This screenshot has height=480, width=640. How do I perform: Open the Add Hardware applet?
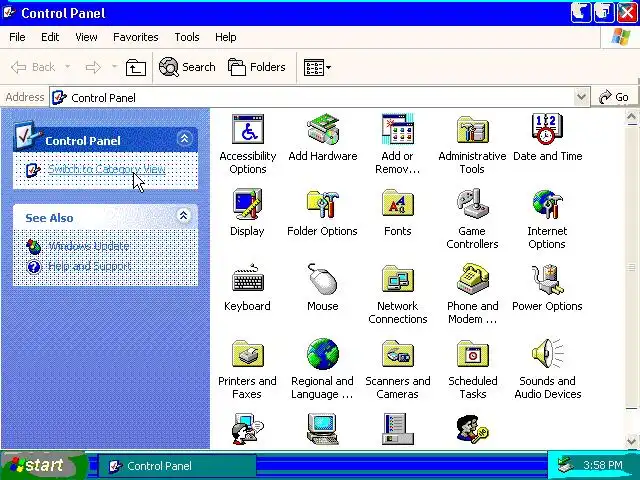pyautogui.click(x=323, y=129)
